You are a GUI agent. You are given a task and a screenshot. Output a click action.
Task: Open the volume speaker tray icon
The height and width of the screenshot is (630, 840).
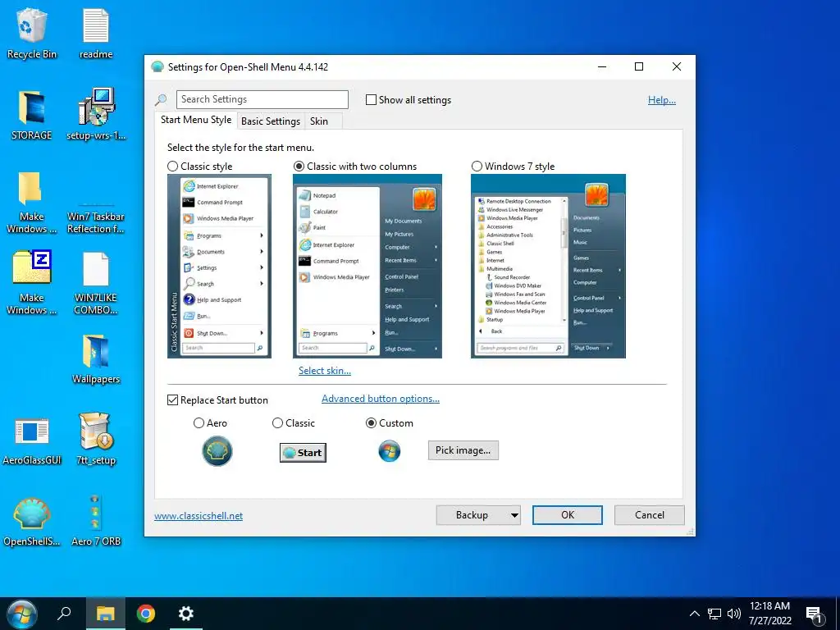[x=734, y=614]
